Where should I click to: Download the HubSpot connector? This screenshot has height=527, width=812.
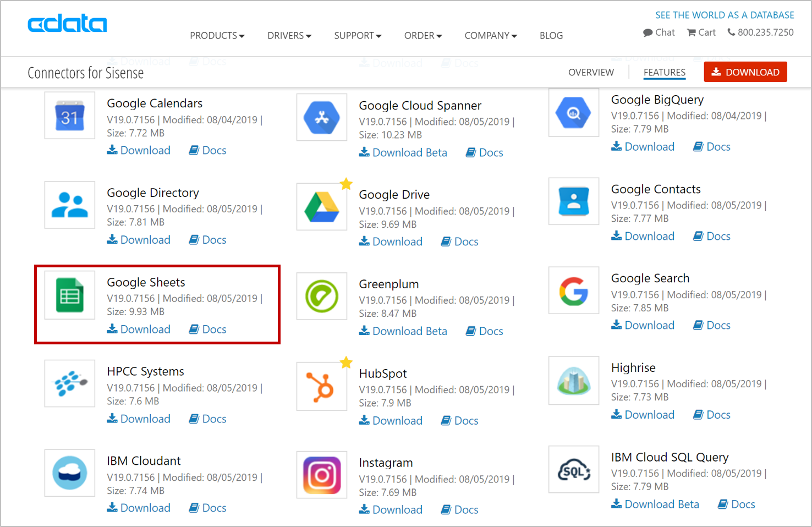pos(391,420)
